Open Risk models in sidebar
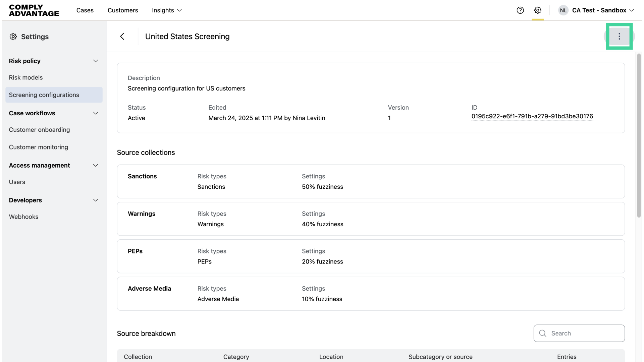Image resolution: width=644 pixels, height=362 pixels. pos(26,77)
